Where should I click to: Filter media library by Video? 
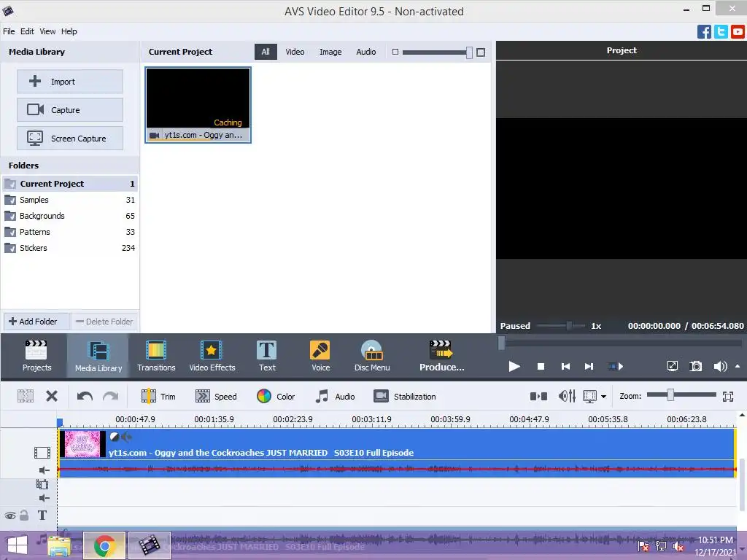(x=295, y=52)
